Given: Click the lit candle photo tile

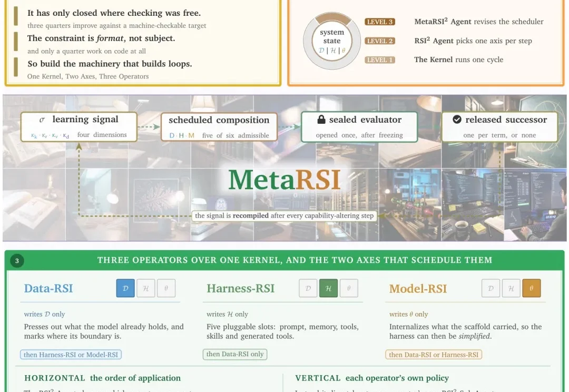Looking at the screenshot, I should pyautogui.click(x=34, y=204).
